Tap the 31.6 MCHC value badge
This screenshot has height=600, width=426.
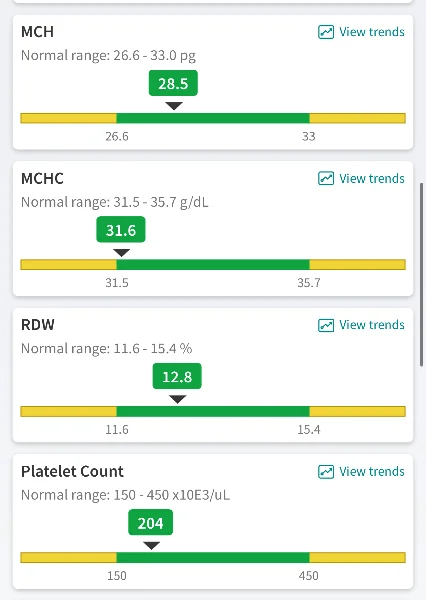pos(121,230)
